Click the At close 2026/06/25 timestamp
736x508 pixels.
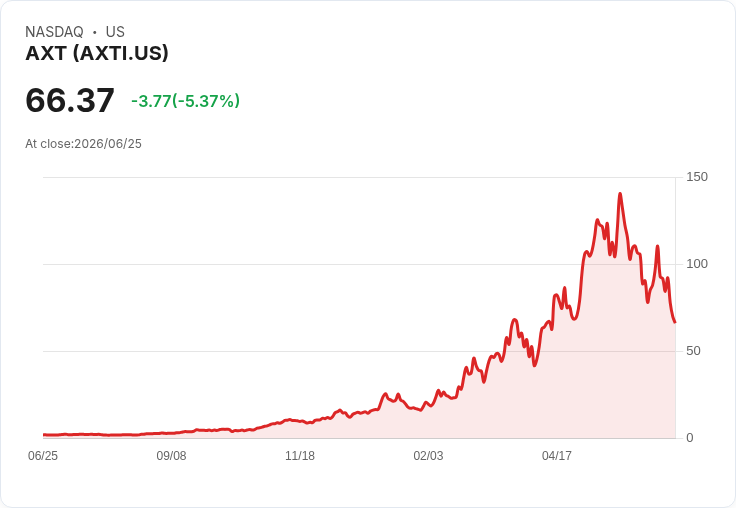[84, 144]
